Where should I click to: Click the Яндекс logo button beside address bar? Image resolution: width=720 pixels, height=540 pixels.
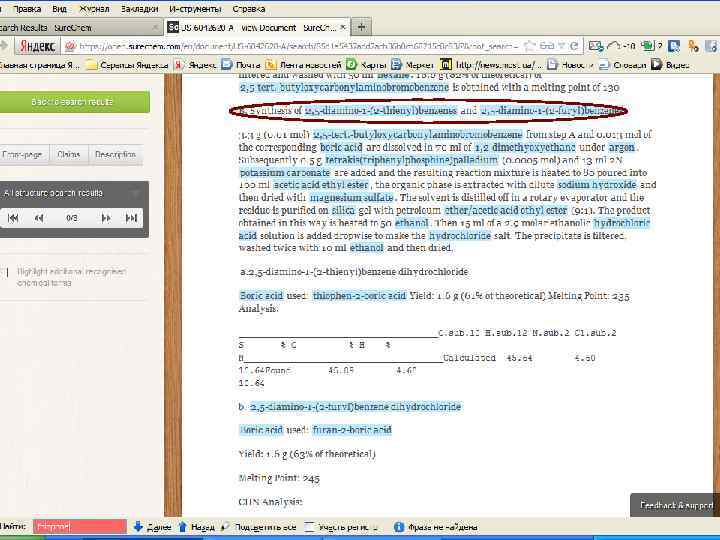pos(37,46)
